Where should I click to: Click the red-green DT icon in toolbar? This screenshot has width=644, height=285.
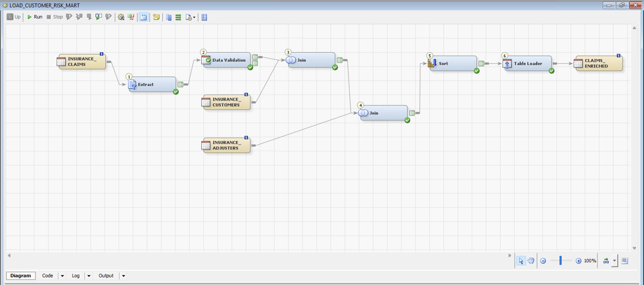[131, 17]
